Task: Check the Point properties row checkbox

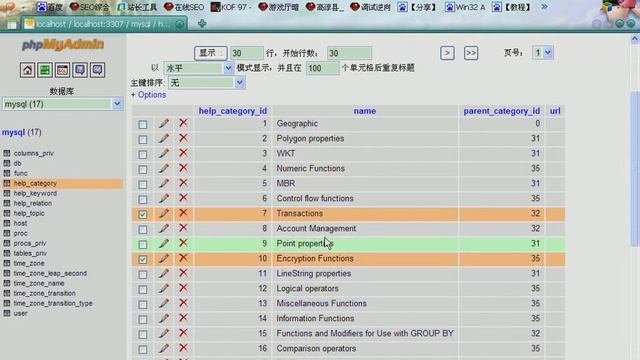Action: click(142, 244)
